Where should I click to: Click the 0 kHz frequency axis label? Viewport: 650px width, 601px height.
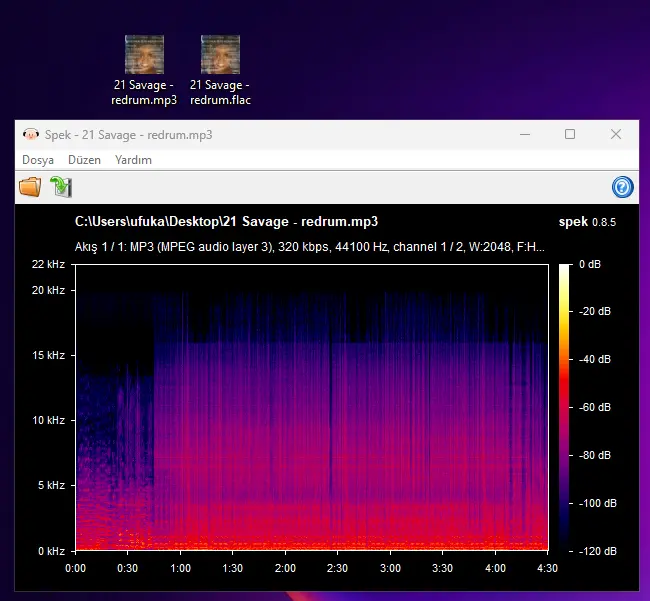click(51, 551)
